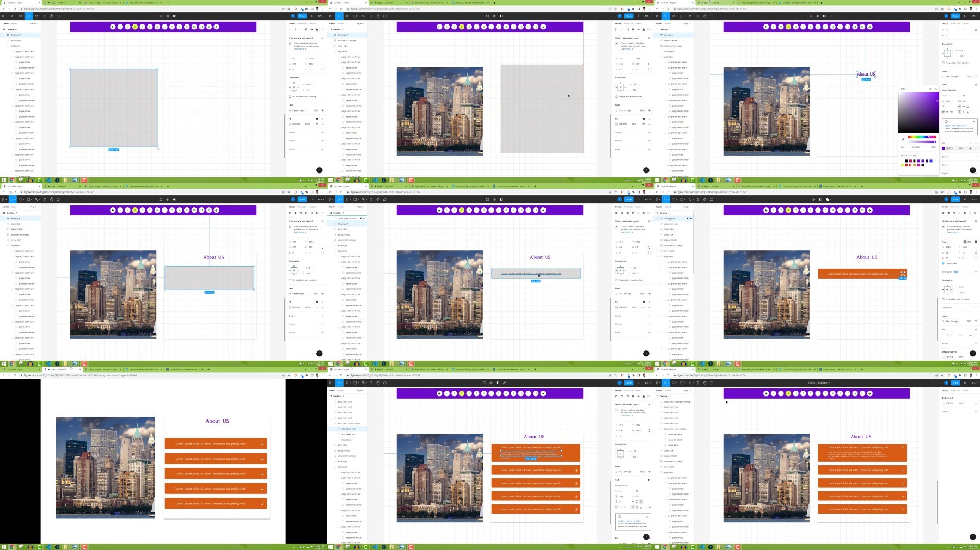The width and height of the screenshot is (980, 550).
Task: Select the Frame tool in top-right Figma toolbar
Action: point(675,16)
